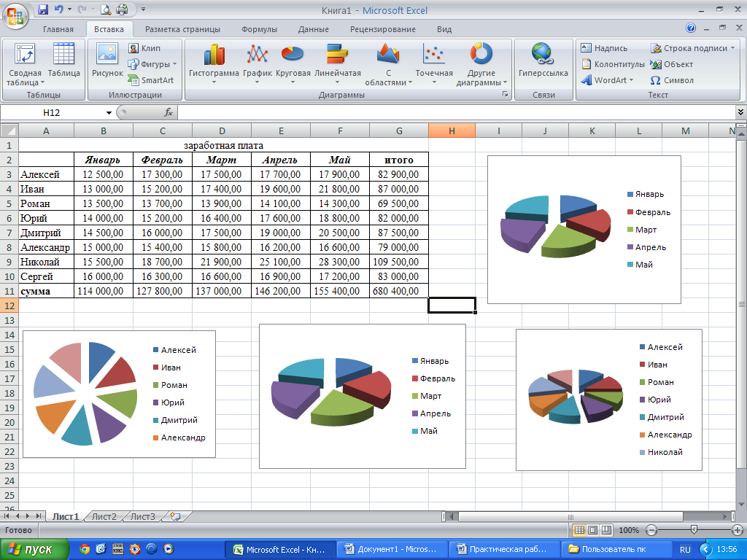Image resolution: width=747 pixels, height=560 pixels.
Task: Insert a SmartArt graphic
Action: pyautogui.click(x=150, y=80)
